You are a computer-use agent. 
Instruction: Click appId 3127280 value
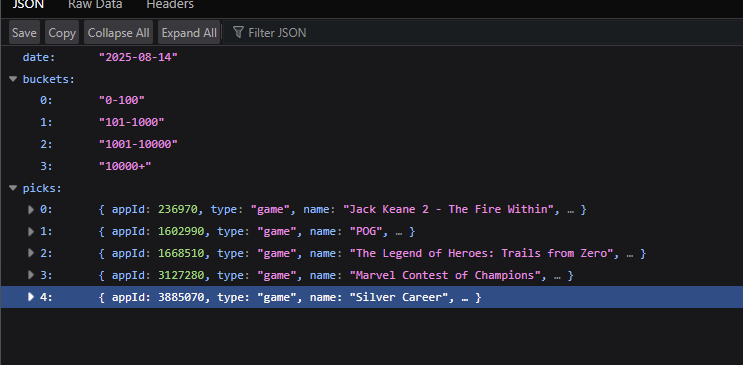[x=181, y=275]
